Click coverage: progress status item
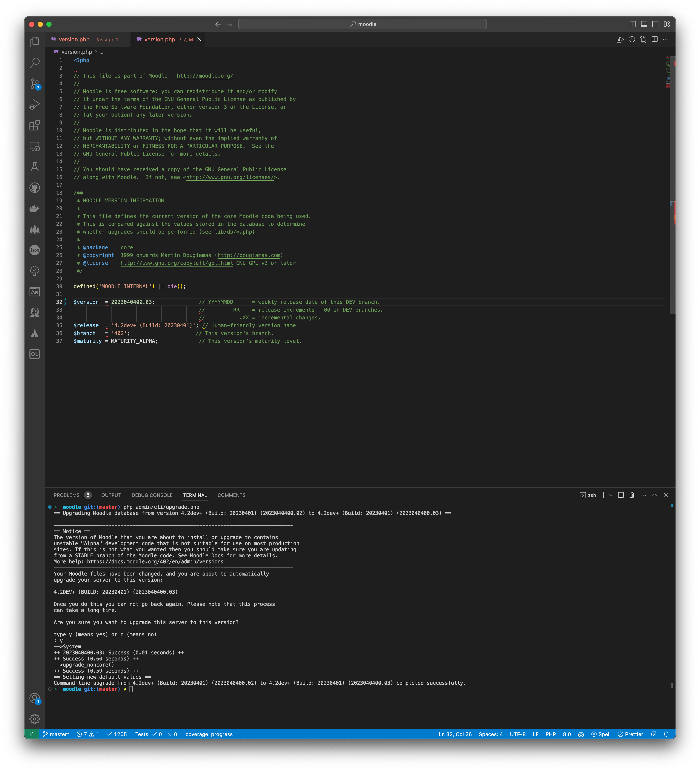Image resolution: width=700 pixels, height=771 pixels. (x=209, y=734)
